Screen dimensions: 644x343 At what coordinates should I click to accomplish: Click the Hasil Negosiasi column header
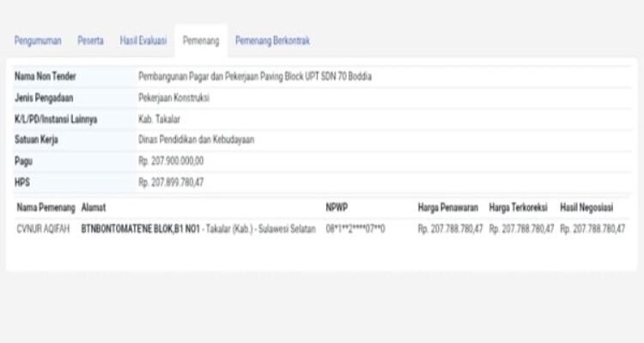point(586,208)
